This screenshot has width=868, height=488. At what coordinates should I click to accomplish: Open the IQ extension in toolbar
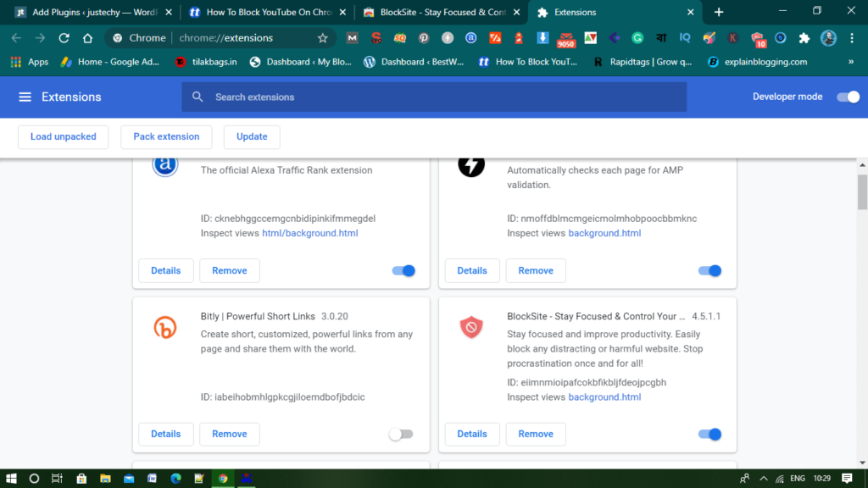click(685, 38)
